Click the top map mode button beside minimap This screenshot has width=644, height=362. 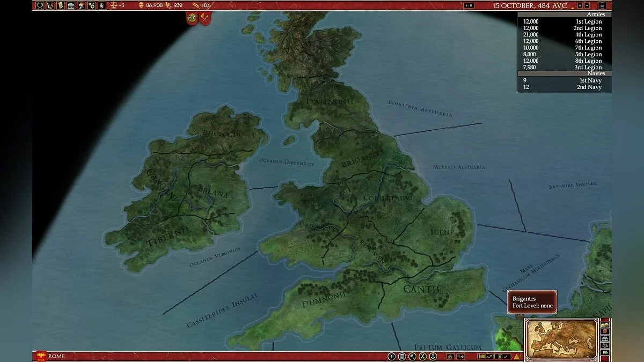coord(605,324)
